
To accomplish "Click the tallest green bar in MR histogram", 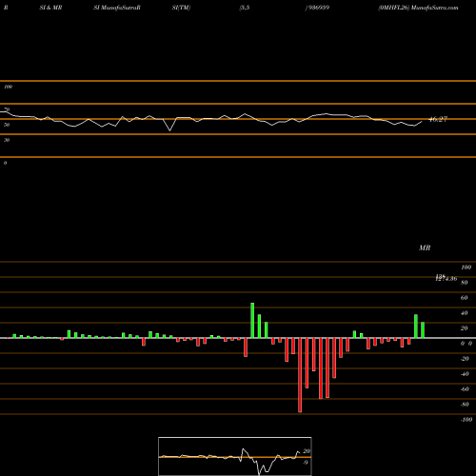I will [x=252, y=321].
